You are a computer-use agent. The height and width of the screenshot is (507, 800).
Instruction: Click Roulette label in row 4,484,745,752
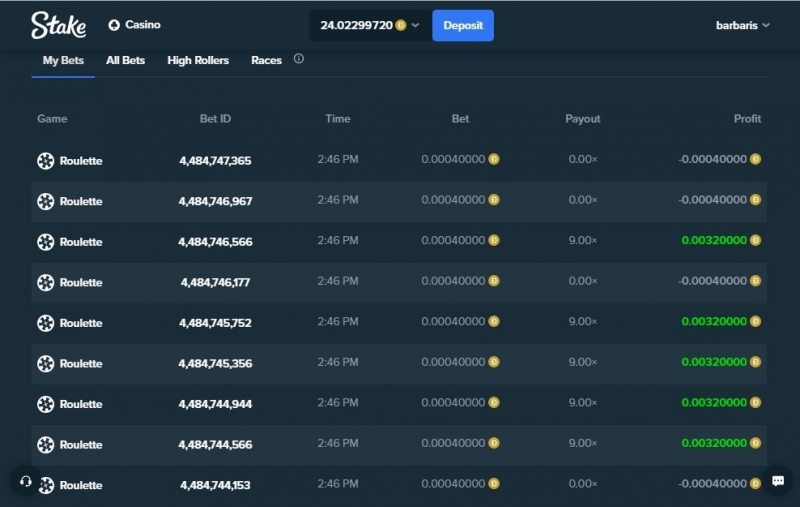click(x=81, y=323)
